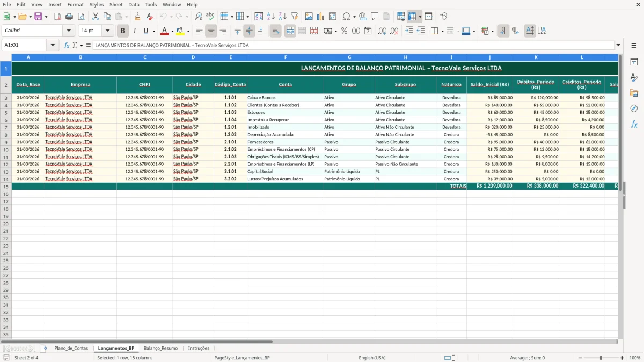This screenshot has width=644, height=362.
Task: Insert a comment in the sheet
Action: coord(375,16)
